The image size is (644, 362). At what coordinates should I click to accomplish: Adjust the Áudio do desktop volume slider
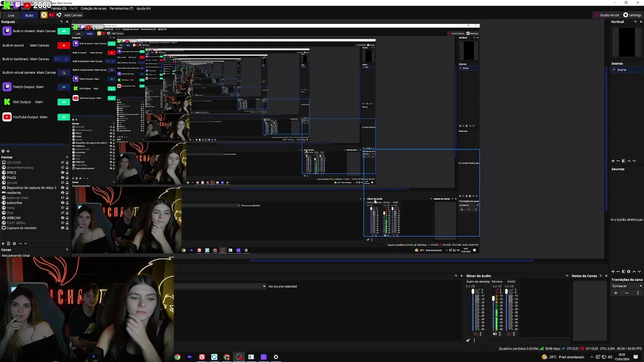[473, 310]
